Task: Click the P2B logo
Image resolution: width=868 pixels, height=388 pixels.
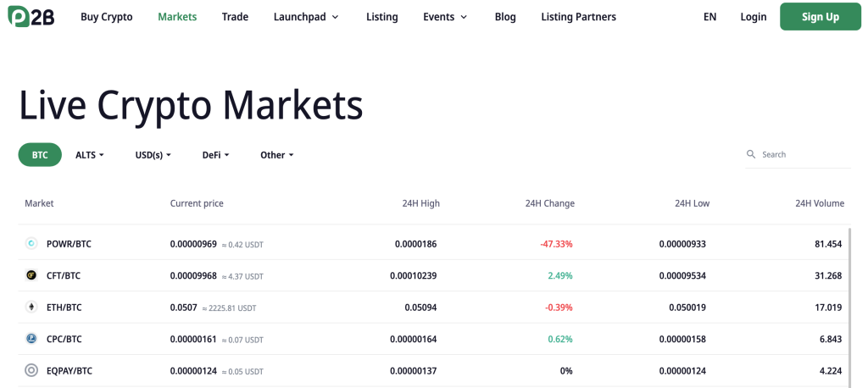Action: pos(31,16)
